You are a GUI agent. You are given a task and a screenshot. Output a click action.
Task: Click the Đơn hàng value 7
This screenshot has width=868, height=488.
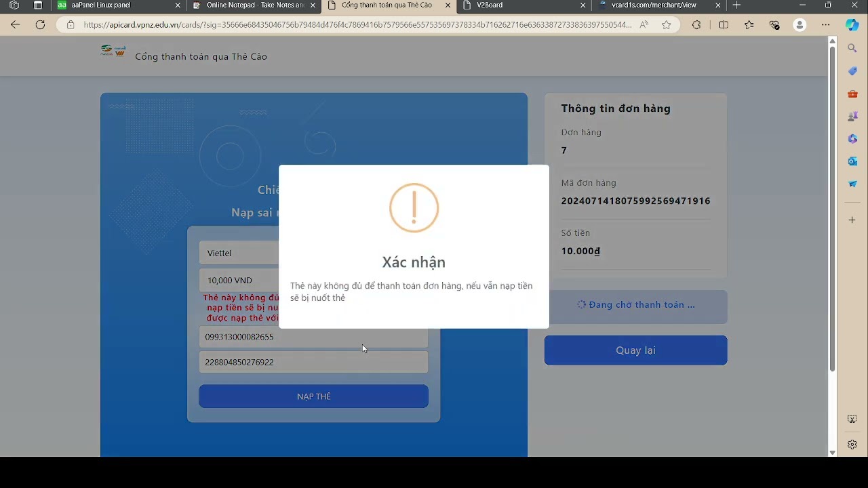564,150
